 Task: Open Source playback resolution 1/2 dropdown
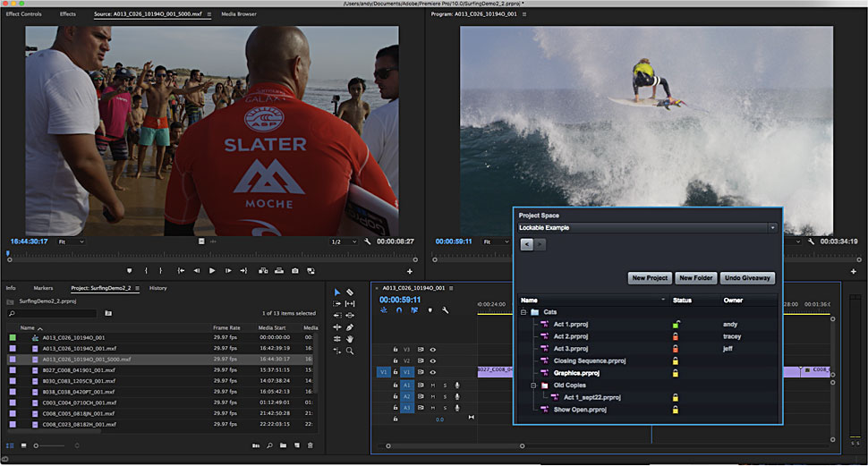pyautogui.click(x=344, y=241)
